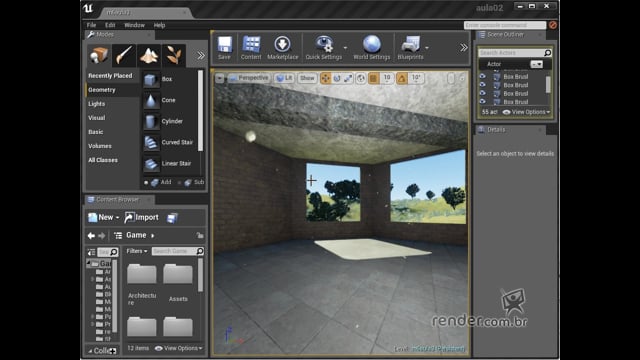The image size is (640, 360).
Task: Toggle visibility eye of first Box Brush
Action: pyautogui.click(x=482, y=76)
